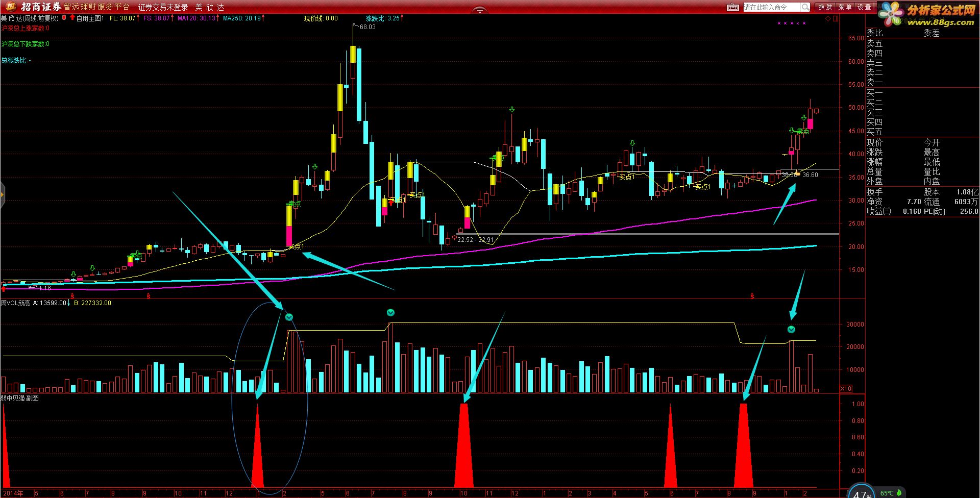
Task: Click the 11.16 low price label
Action: click(43, 288)
